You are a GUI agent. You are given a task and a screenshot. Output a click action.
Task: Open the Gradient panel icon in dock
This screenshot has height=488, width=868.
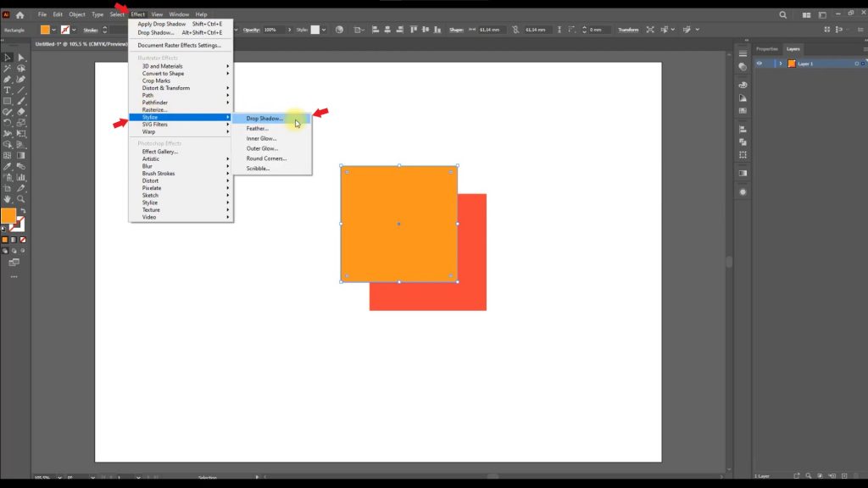743,173
